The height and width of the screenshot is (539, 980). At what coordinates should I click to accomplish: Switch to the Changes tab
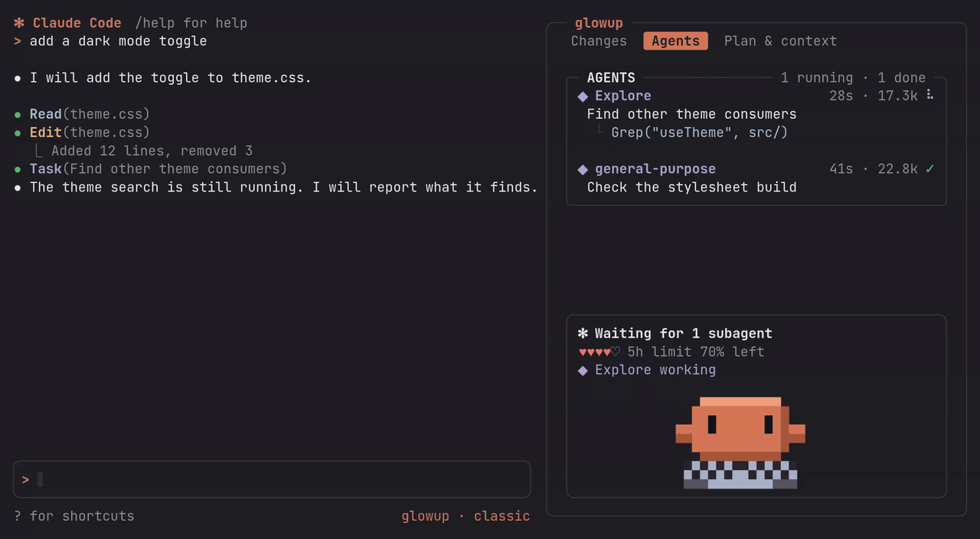(599, 41)
